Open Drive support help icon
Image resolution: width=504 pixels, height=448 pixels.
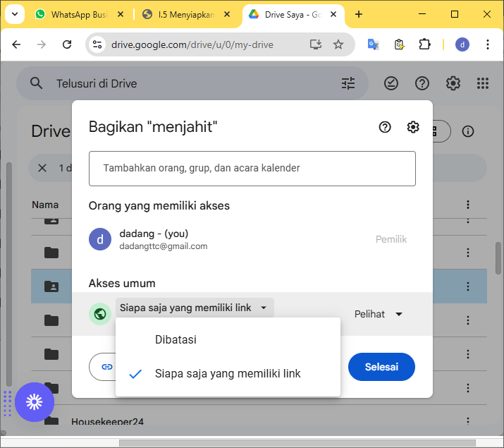(x=422, y=83)
